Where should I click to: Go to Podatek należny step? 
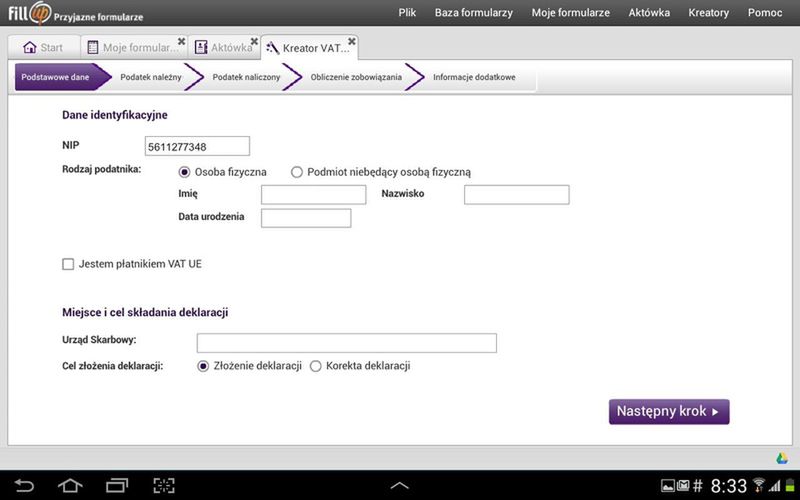tap(151, 77)
